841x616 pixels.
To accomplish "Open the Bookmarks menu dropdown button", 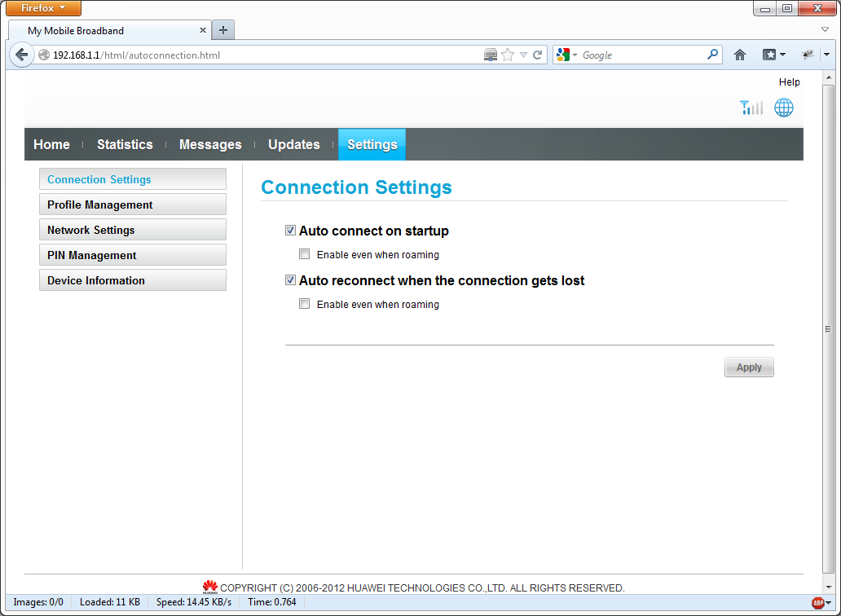I will coord(773,55).
